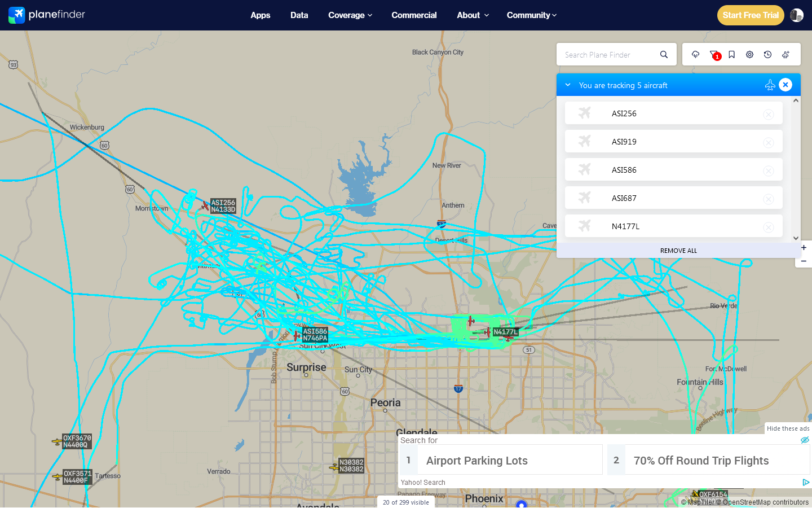Open the filter icon with badge
The height and width of the screenshot is (508, 812).
tap(714, 55)
